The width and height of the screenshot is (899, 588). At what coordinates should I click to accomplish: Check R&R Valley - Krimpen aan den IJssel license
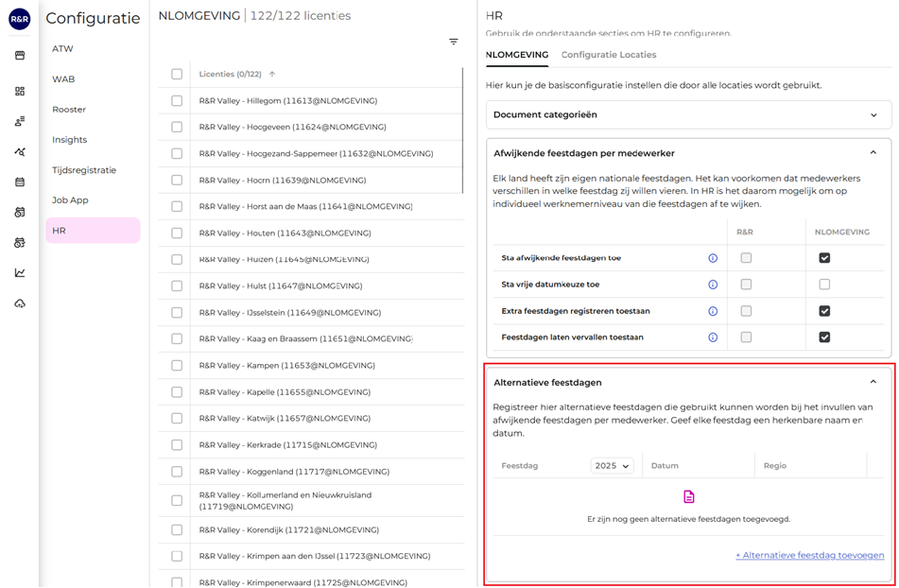(x=177, y=557)
